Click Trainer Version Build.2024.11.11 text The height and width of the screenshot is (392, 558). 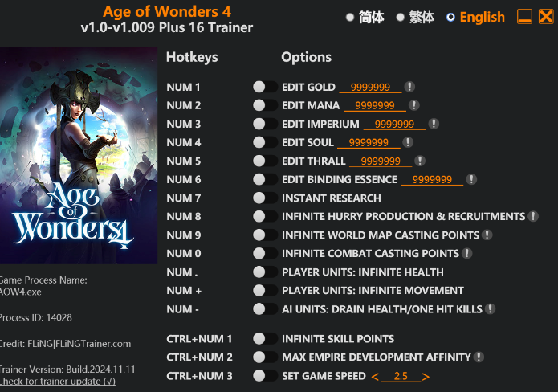(x=67, y=370)
